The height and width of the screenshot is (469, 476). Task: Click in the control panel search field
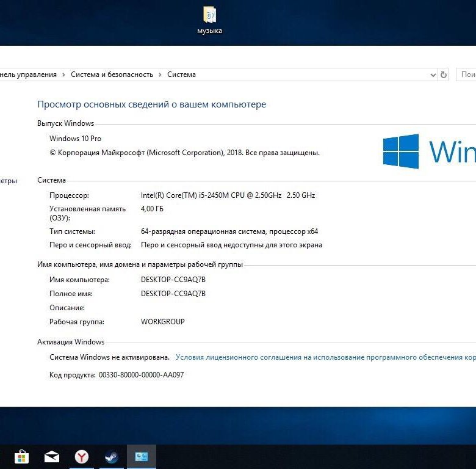(467, 75)
